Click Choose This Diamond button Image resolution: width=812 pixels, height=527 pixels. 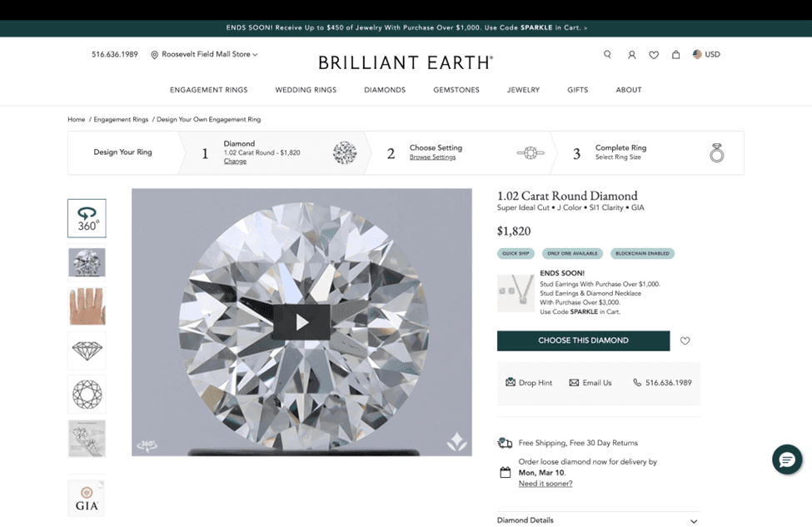coord(583,341)
